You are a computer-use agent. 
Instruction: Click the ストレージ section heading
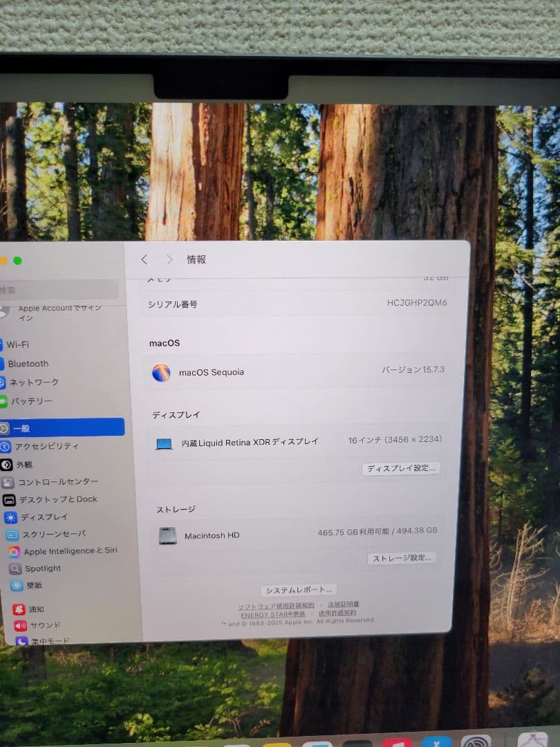(x=176, y=509)
